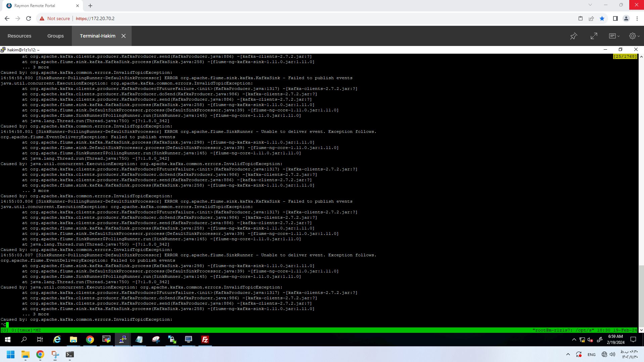The height and width of the screenshot is (362, 644).
Task: Toggle the bookmark star for this page
Action: (x=602, y=18)
